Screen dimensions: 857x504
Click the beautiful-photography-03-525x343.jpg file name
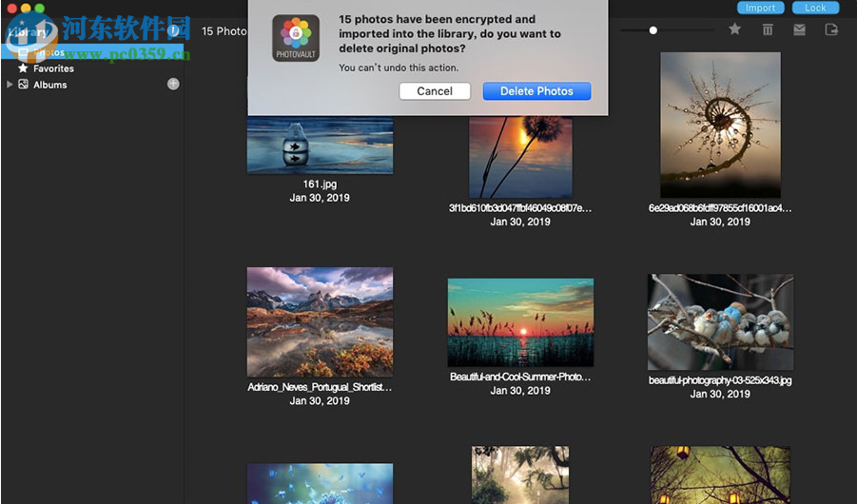pyautogui.click(x=720, y=380)
